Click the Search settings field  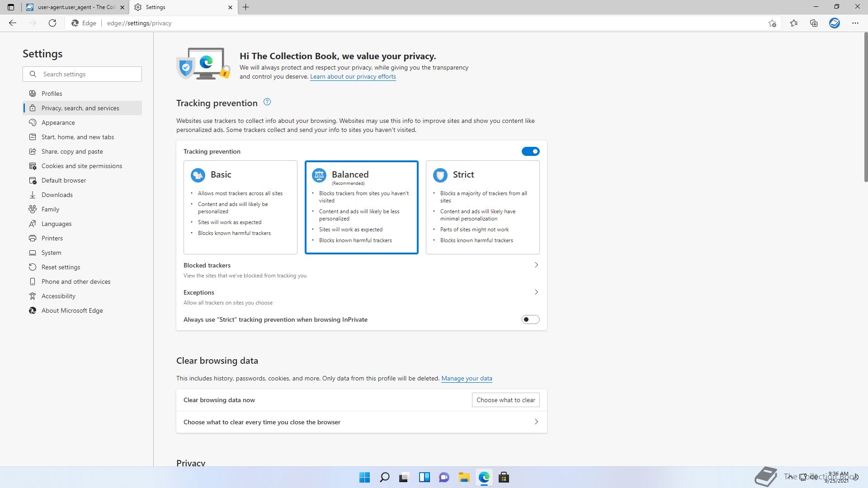(82, 74)
